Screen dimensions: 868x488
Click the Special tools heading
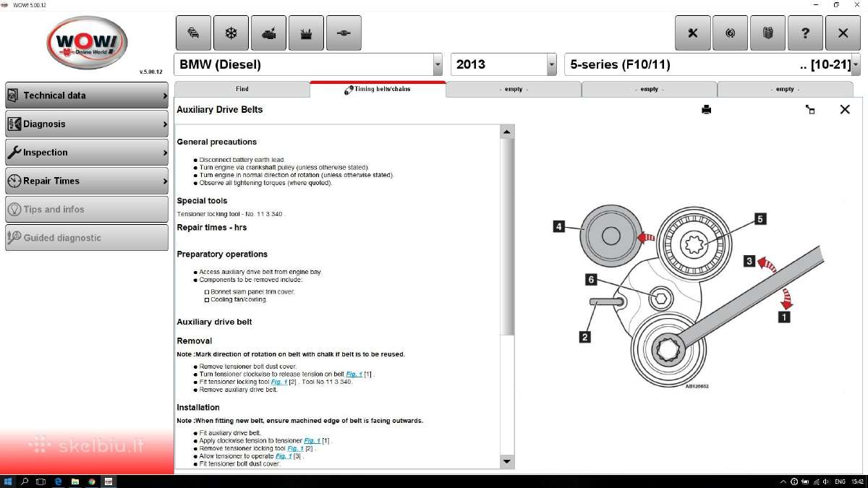coord(202,201)
